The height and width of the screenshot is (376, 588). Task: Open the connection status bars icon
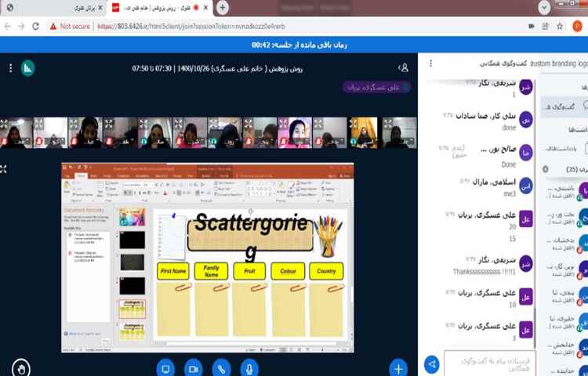pyautogui.click(x=27, y=68)
